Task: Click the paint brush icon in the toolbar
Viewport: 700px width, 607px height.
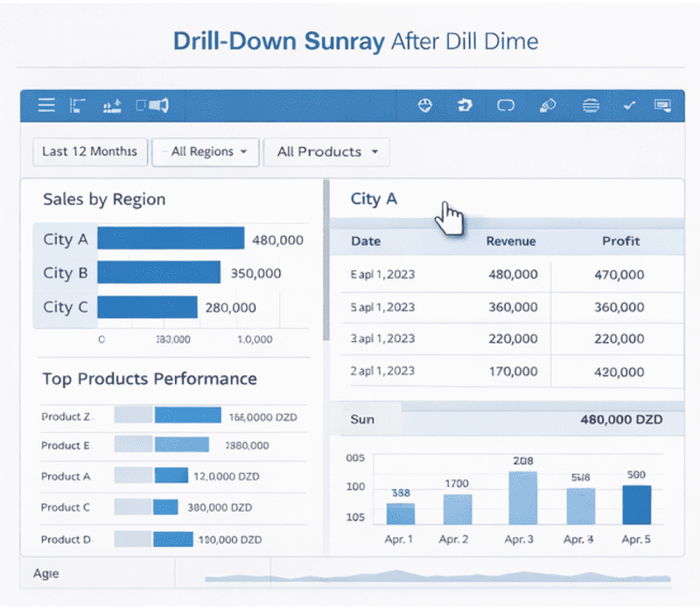Action: [549, 106]
